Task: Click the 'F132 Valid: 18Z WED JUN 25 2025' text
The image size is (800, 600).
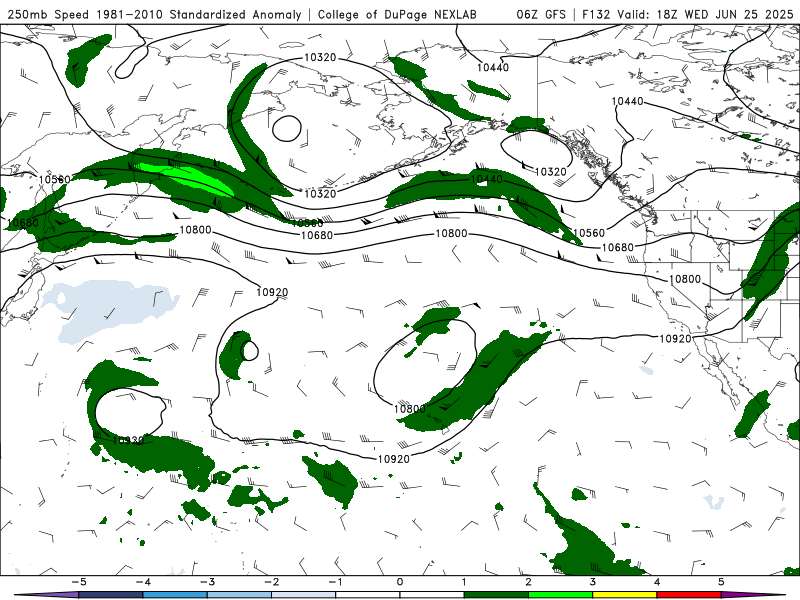Action: [x=687, y=14]
